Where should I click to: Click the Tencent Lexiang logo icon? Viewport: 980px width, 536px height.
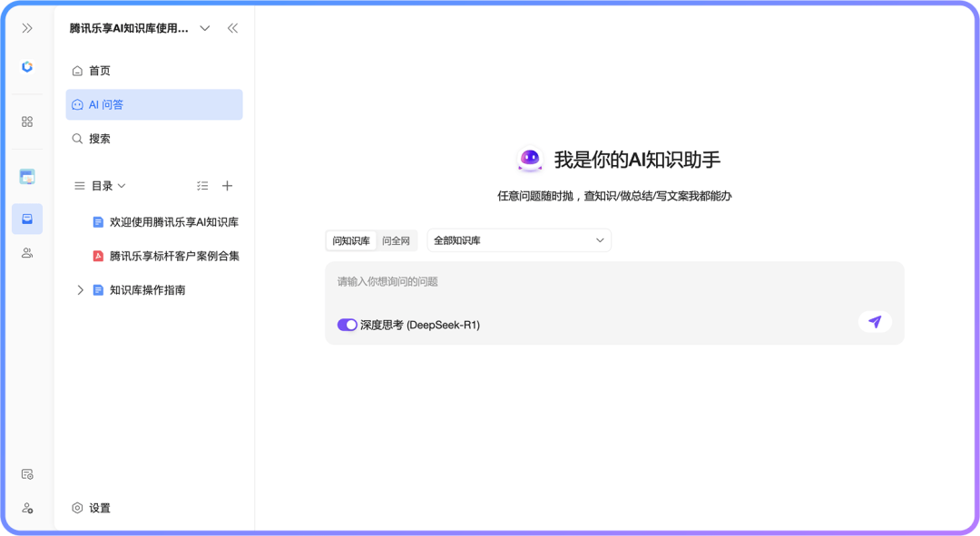click(27, 67)
